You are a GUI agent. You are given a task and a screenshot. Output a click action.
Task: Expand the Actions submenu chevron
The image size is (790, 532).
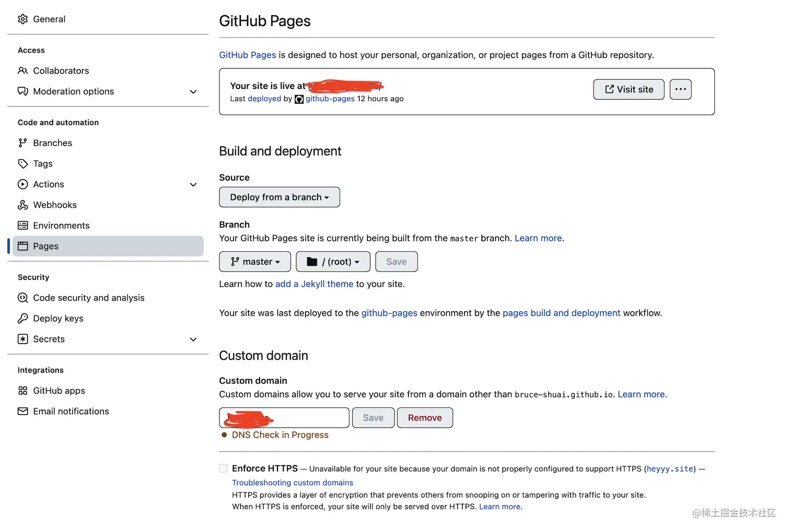[x=193, y=185]
